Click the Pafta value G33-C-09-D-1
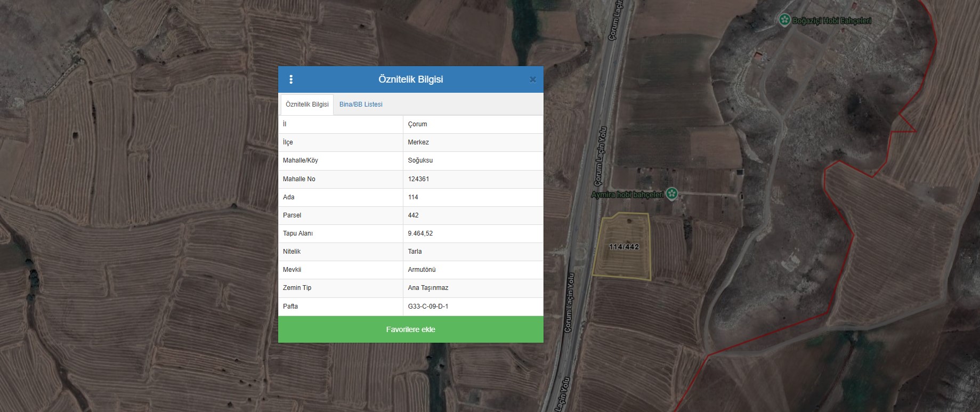Screen dimensions: 980x412 coord(428,306)
